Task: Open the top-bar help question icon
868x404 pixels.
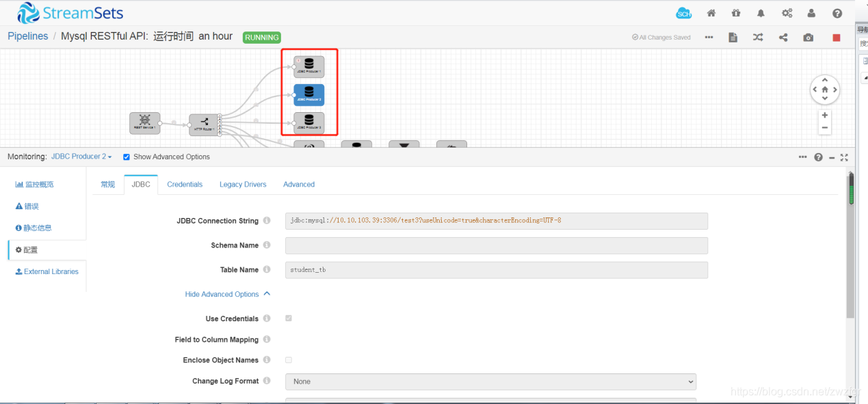Action: click(837, 13)
